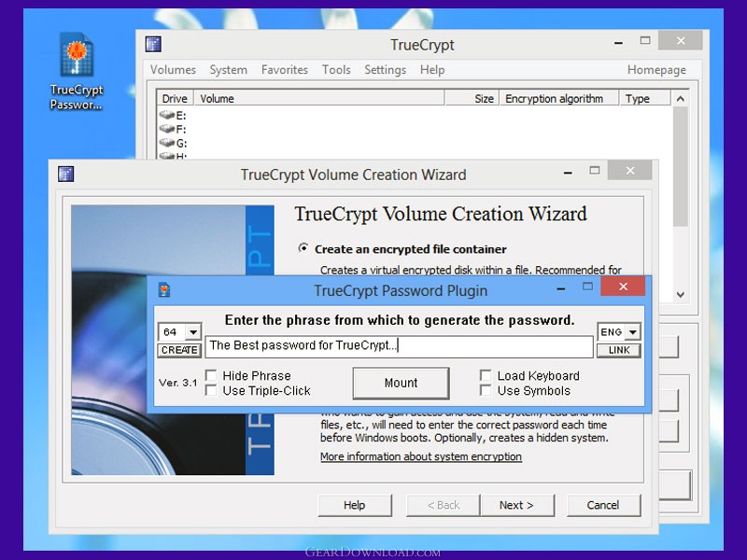Select Create an encrypted file container option

point(303,248)
